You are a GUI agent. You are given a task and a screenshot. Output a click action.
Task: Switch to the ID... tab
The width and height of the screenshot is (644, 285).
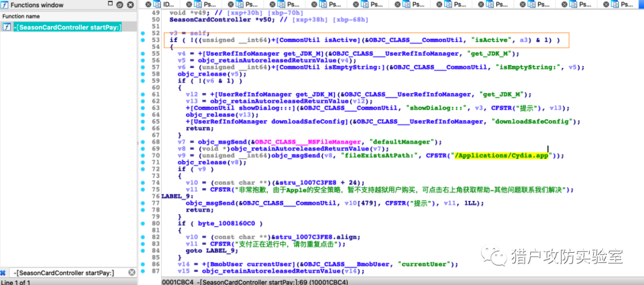(168, 4)
